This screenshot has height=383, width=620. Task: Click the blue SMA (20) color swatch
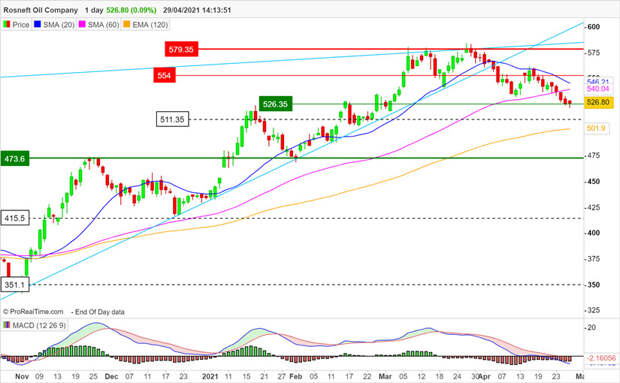pyautogui.click(x=38, y=25)
